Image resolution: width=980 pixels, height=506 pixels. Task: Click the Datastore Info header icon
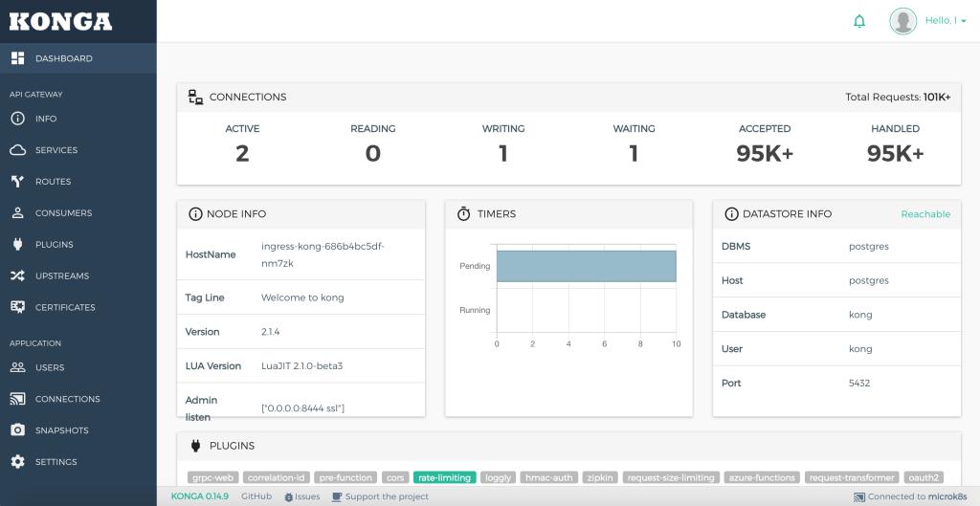coord(731,213)
